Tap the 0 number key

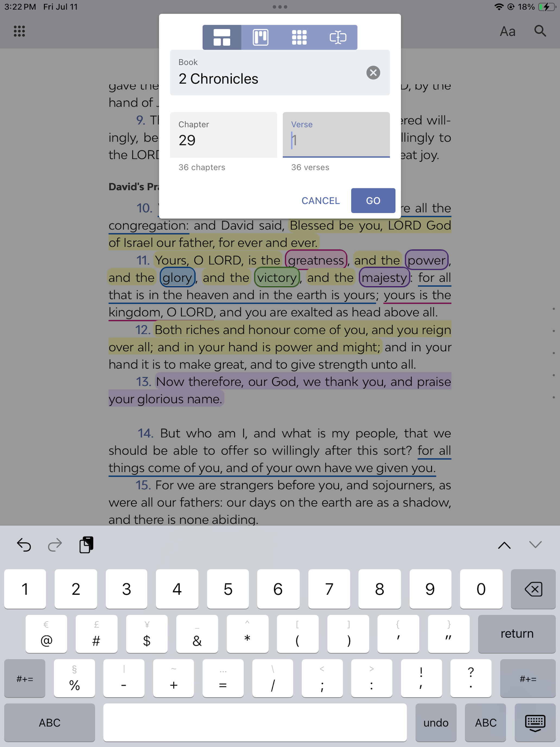coord(481,589)
